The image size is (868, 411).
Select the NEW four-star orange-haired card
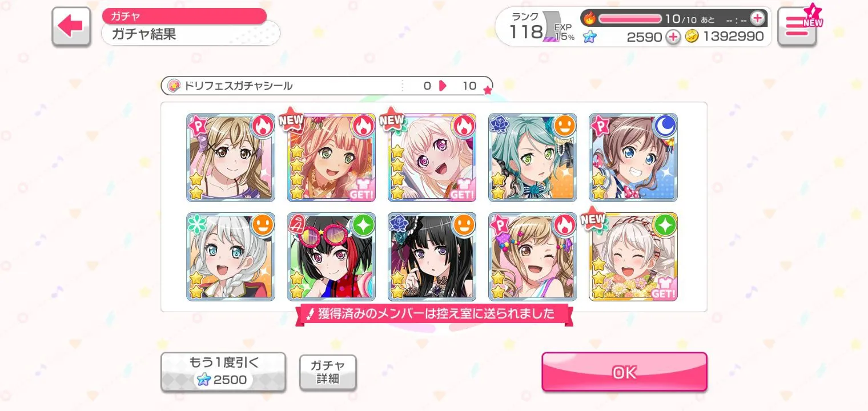[331, 158]
